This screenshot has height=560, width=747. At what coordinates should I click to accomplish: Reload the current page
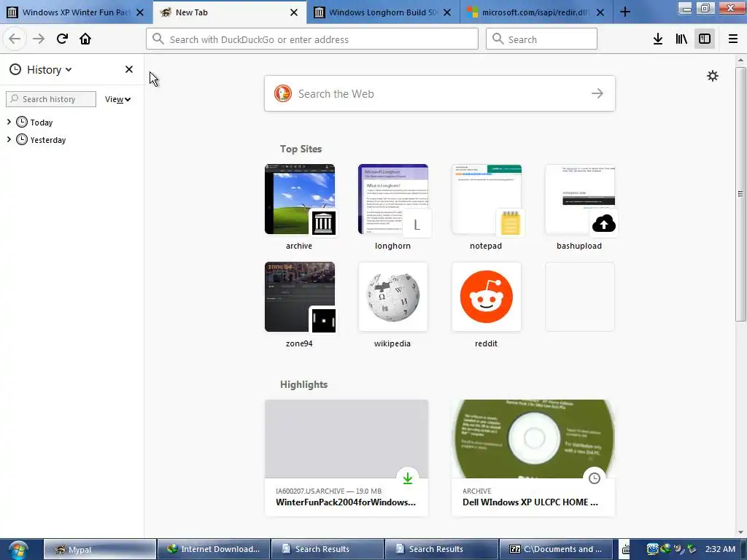pos(62,39)
